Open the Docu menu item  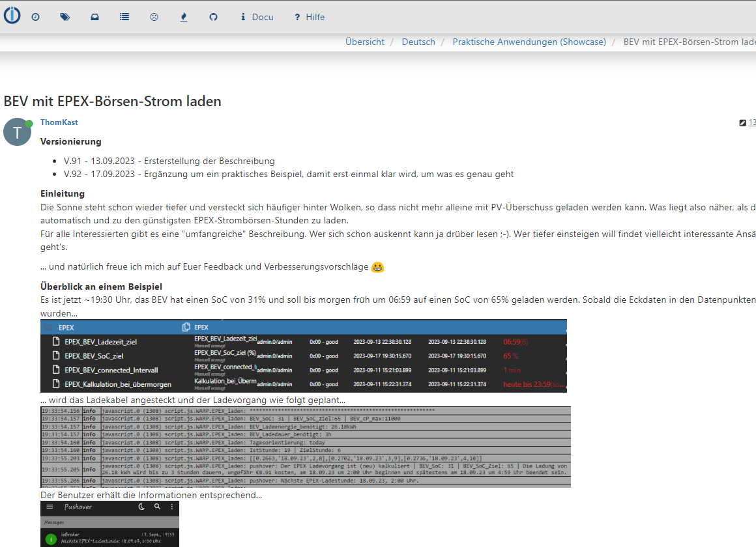pyautogui.click(x=257, y=17)
